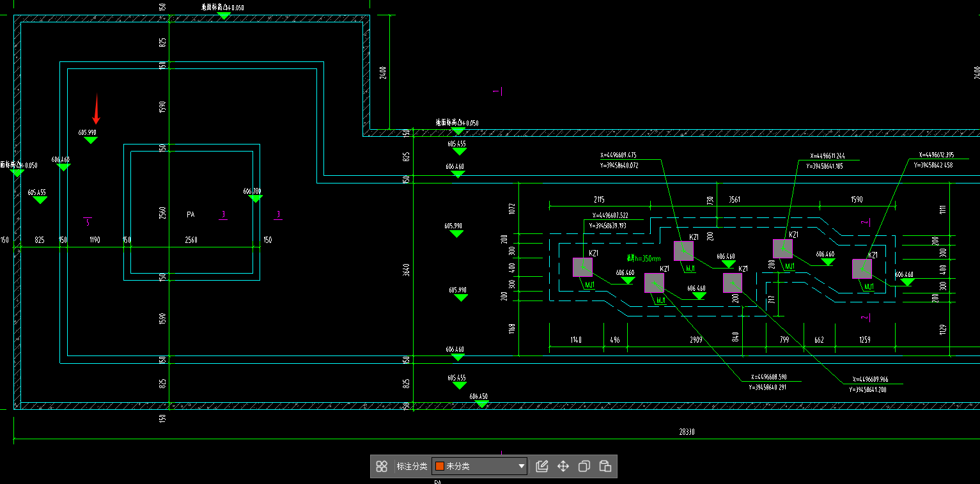Click the 1140 dimension text
Viewport: 980px width, 484px height.
coord(575,340)
